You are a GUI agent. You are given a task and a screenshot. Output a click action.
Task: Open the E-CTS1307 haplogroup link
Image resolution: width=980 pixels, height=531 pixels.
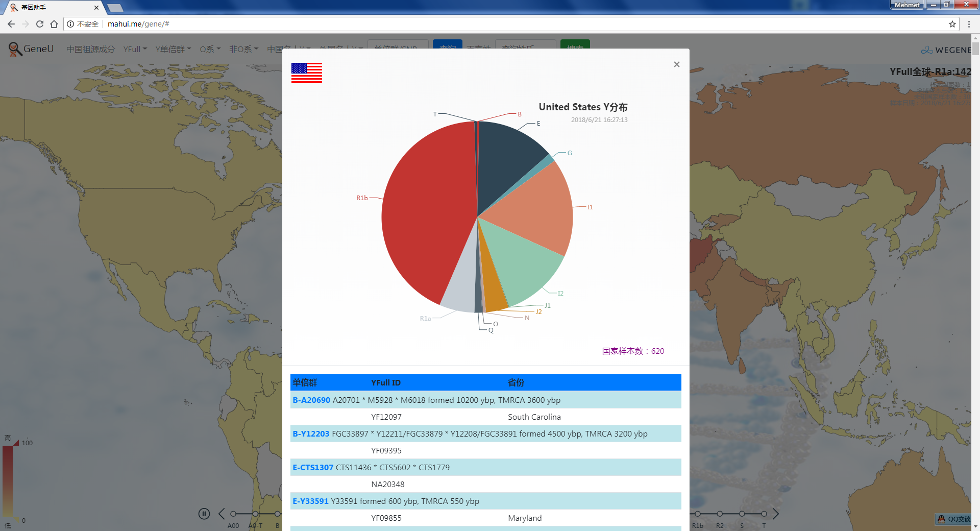[313, 467]
